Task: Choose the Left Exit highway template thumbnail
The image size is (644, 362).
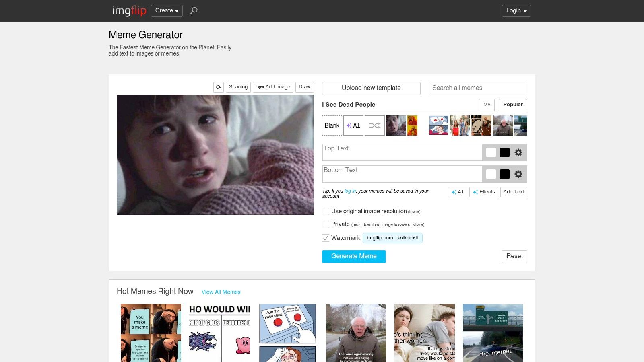Action: click(521, 125)
